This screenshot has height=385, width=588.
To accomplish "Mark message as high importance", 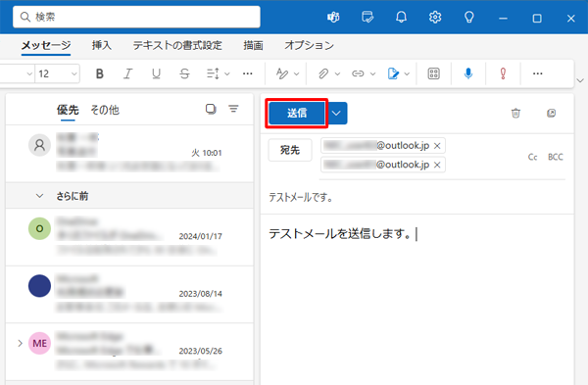I will coord(503,73).
